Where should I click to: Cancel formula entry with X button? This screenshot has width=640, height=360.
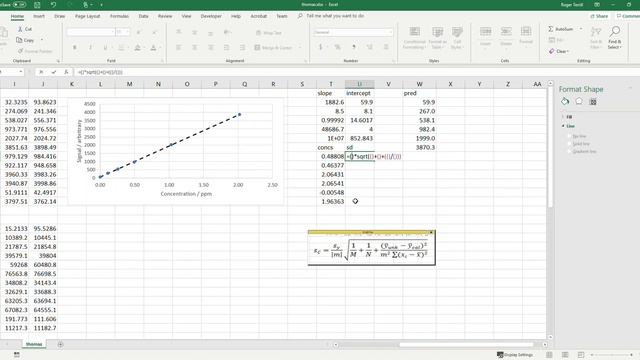(41, 72)
